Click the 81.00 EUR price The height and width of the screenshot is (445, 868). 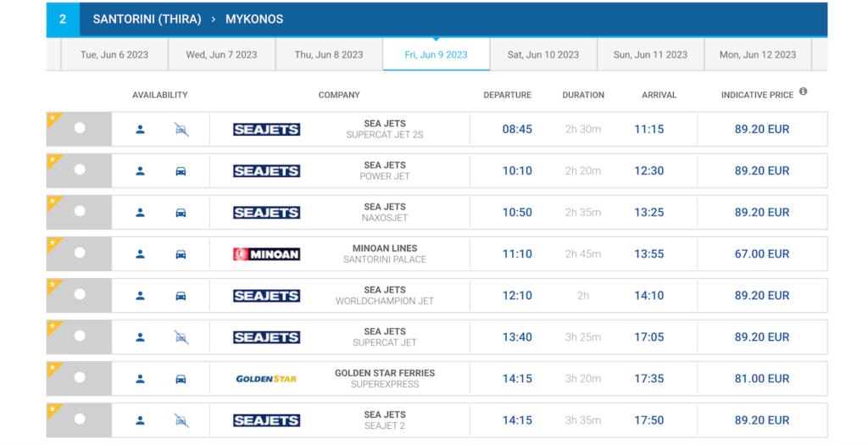pos(762,379)
